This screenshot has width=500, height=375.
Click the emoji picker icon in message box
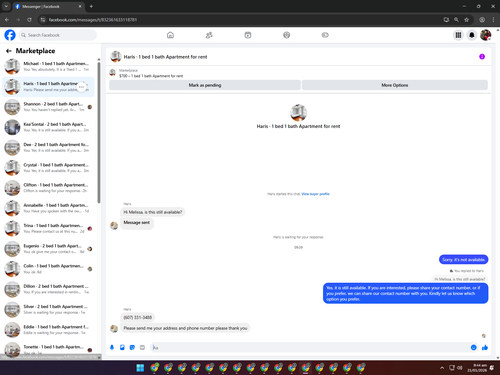pyautogui.click(x=474, y=347)
